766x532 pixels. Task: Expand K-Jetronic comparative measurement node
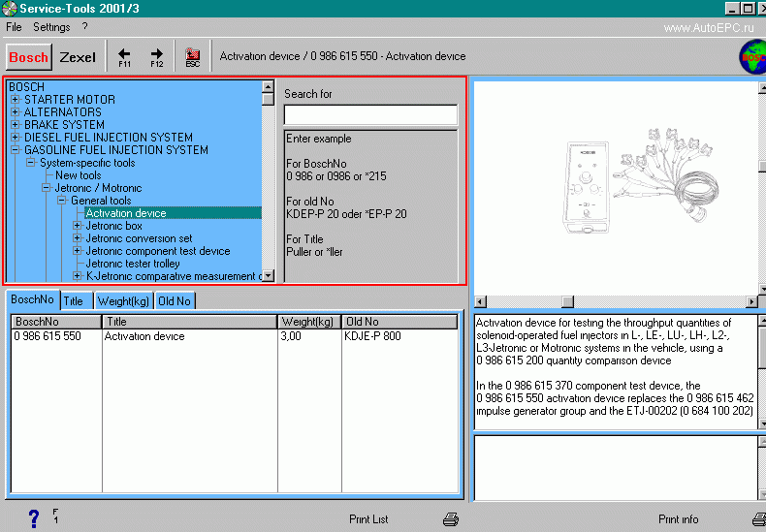pos(78,276)
